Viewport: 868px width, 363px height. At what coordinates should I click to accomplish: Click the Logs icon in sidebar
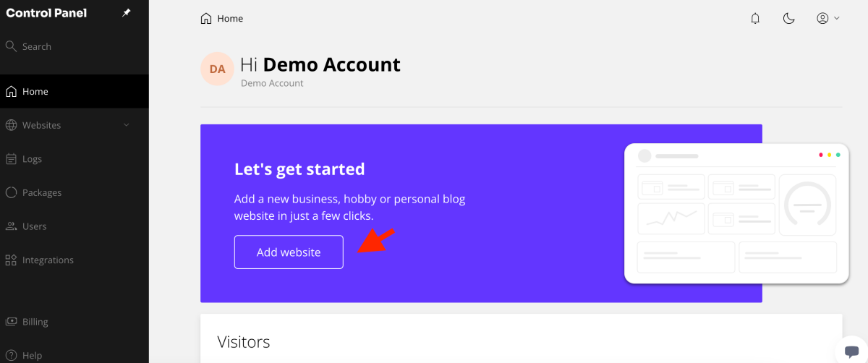coord(11,159)
